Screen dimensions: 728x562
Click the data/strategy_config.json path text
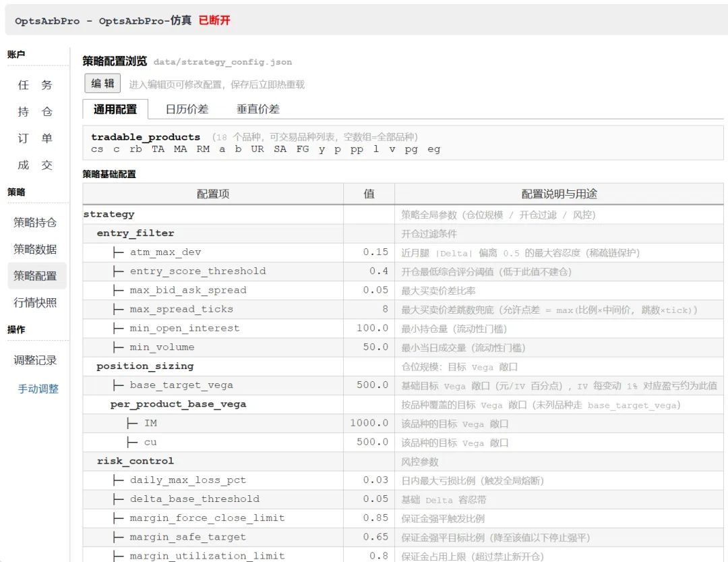(223, 62)
